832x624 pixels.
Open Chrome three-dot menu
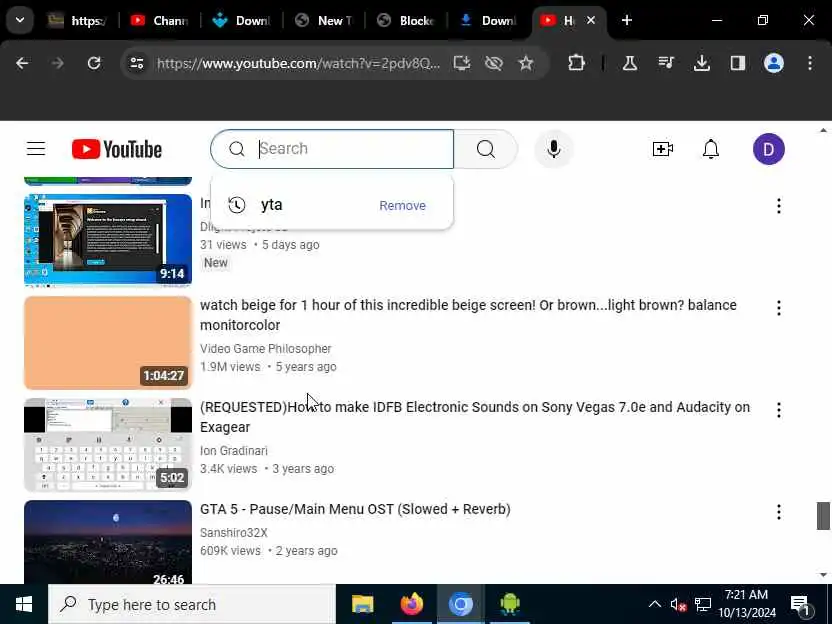coord(810,63)
